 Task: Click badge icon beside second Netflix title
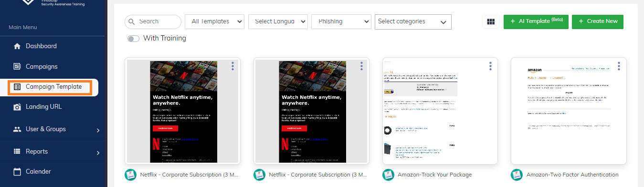[x=259, y=175]
